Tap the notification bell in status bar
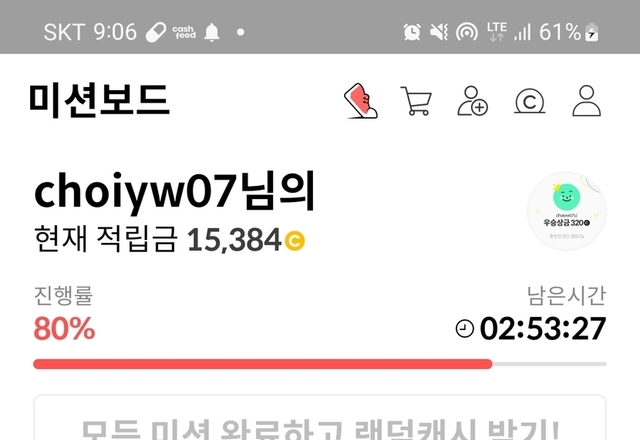640x440 pixels. pos(212,32)
